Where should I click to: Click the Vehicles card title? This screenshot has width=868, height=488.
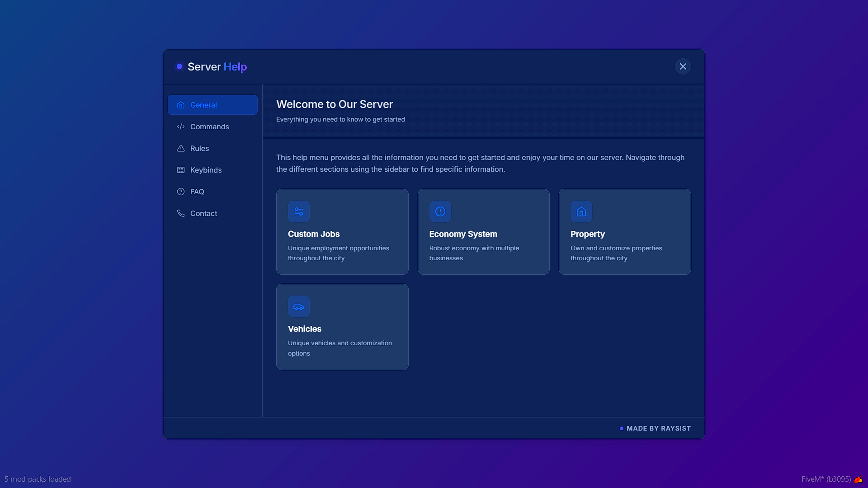pyautogui.click(x=305, y=329)
